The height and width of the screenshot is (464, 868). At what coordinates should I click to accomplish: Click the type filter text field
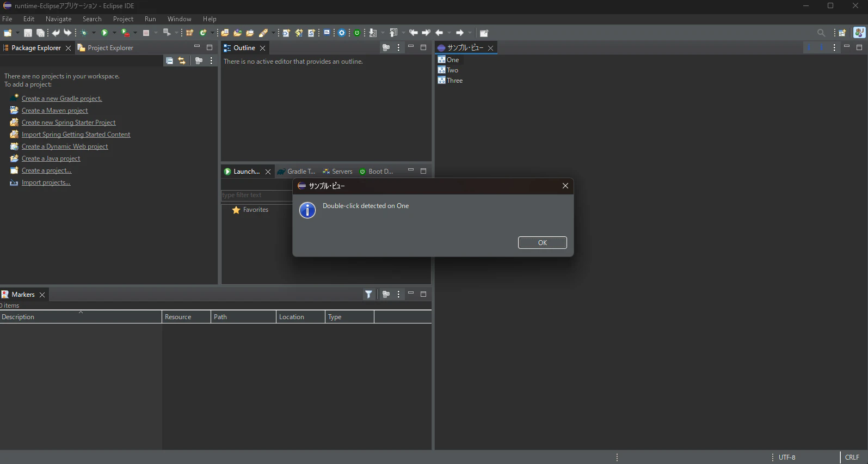point(257,195)
